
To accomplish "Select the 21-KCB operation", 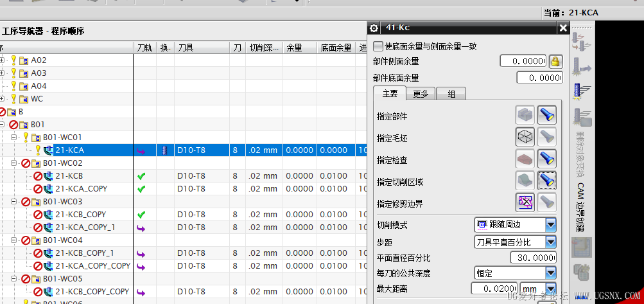I will 69,176.
